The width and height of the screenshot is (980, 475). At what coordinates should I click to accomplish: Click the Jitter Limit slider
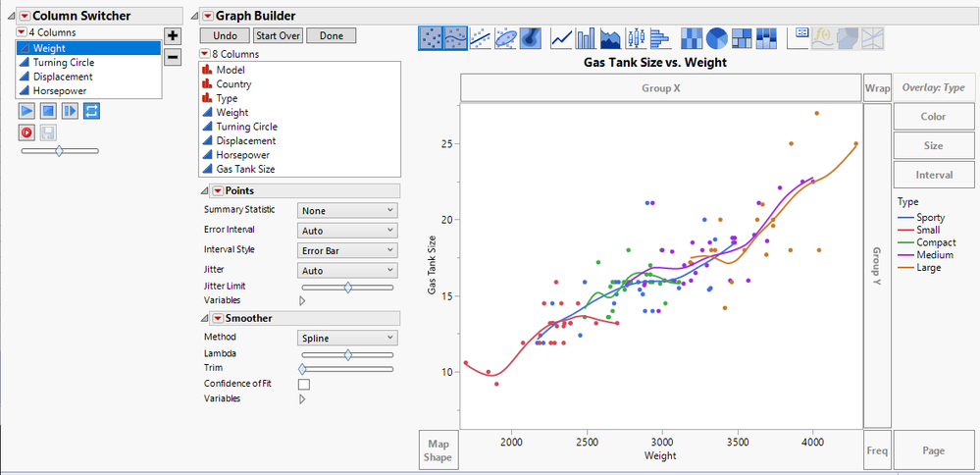point(347,287)
